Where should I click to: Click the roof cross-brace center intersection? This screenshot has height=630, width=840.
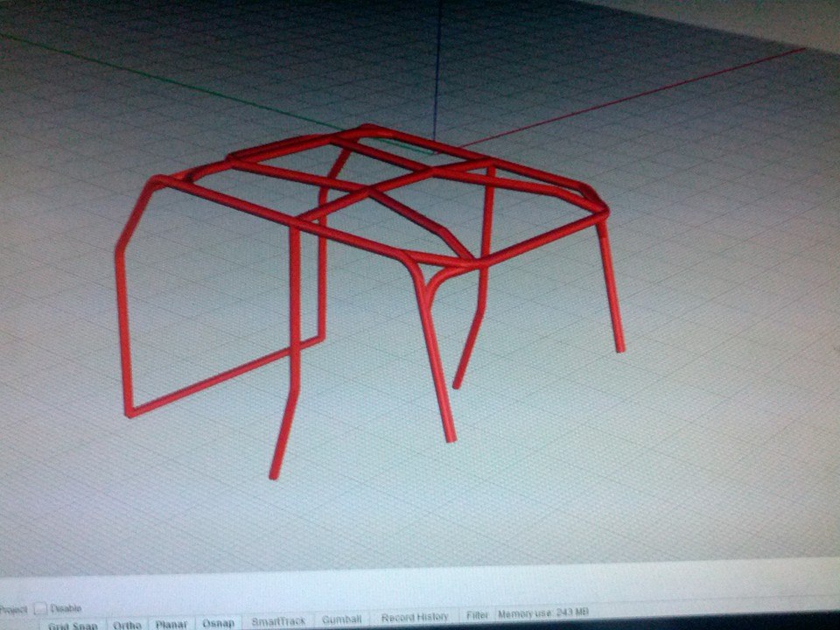[x=369, y=191]
